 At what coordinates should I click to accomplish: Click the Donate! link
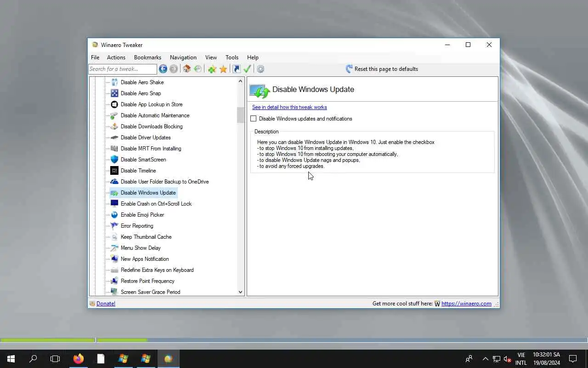click(x=106, y=304)
